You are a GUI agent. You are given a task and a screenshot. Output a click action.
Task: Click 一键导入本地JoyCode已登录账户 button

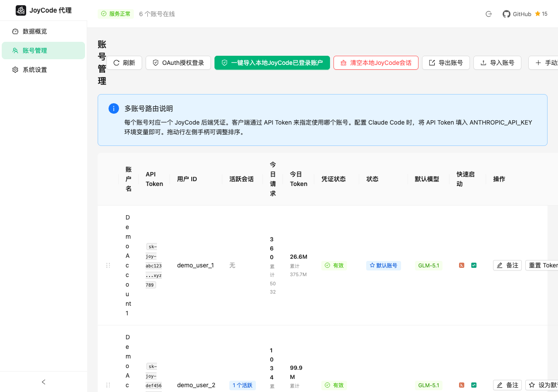pos(272,63)
